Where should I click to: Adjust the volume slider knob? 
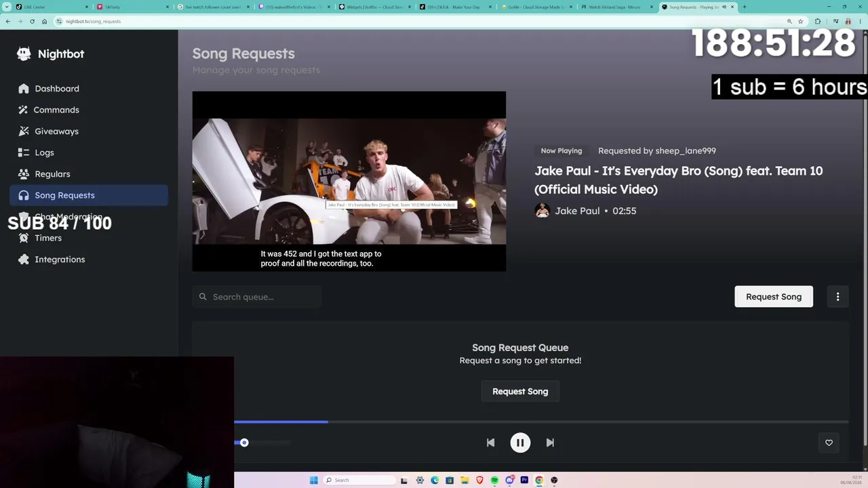click(x=244, y=443)
